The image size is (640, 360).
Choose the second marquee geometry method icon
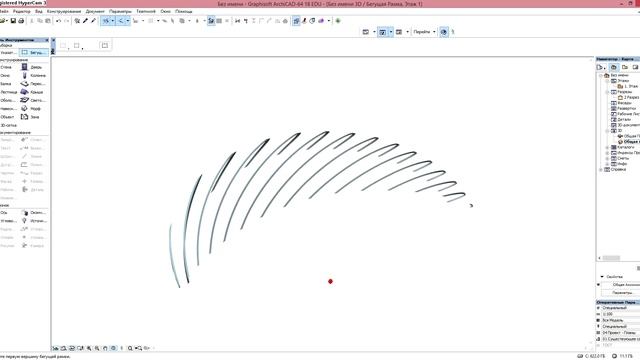pos(77,46)
